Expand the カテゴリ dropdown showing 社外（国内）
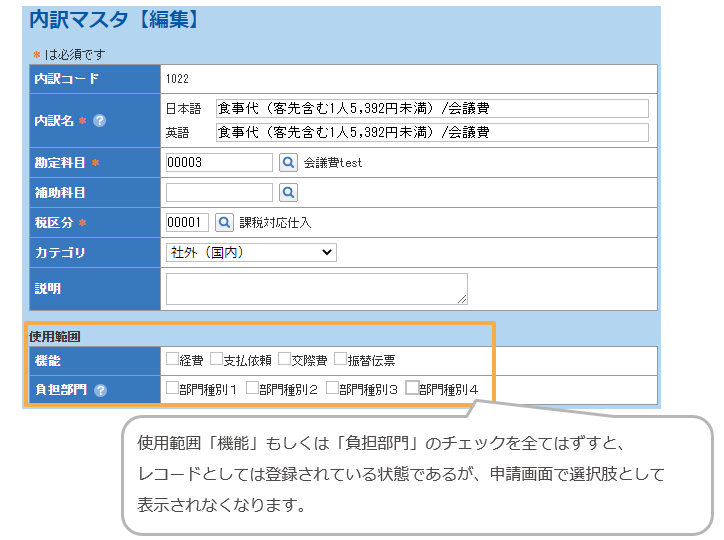 coord(251,252)
